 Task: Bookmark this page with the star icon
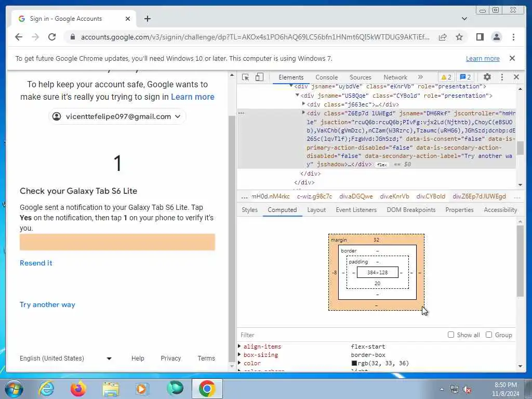tap(459, 37)
